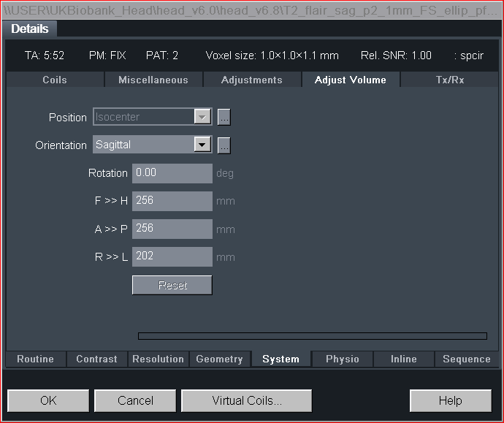Viewport: 504px width, 423px height.
Task: Click the Rotation degrees field
Action: pyautogui.click(x=172, y=173)
